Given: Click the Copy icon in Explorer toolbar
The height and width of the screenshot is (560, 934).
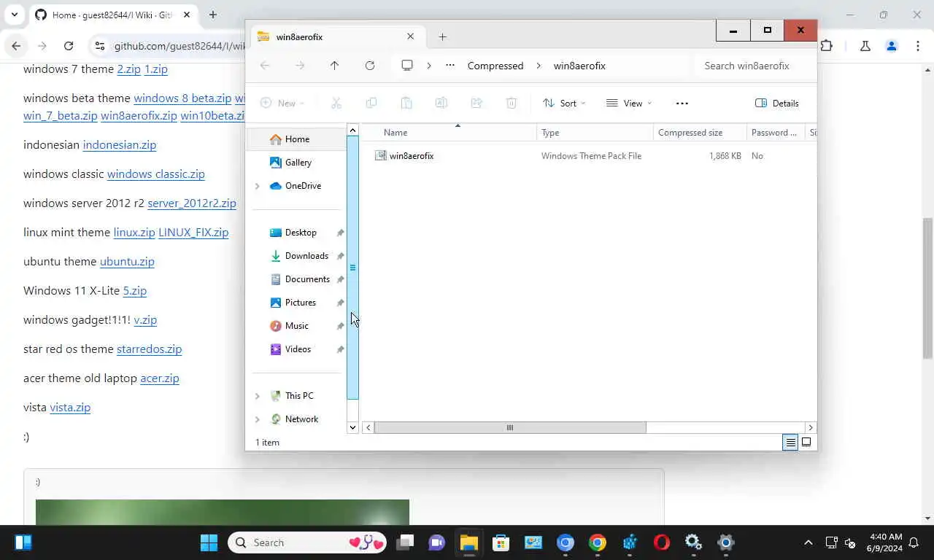Looking at the screenshot, I should [x=371, y=103].
